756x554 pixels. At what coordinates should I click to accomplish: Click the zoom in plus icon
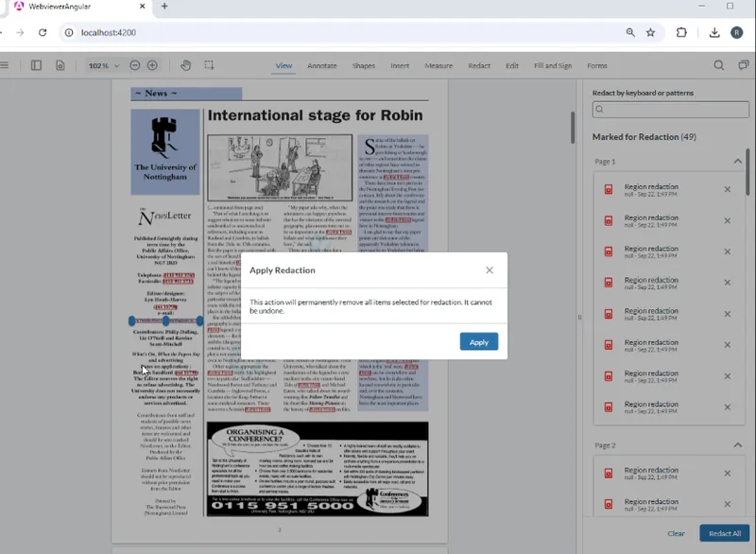pyautogui.click(x=152, y=65)
